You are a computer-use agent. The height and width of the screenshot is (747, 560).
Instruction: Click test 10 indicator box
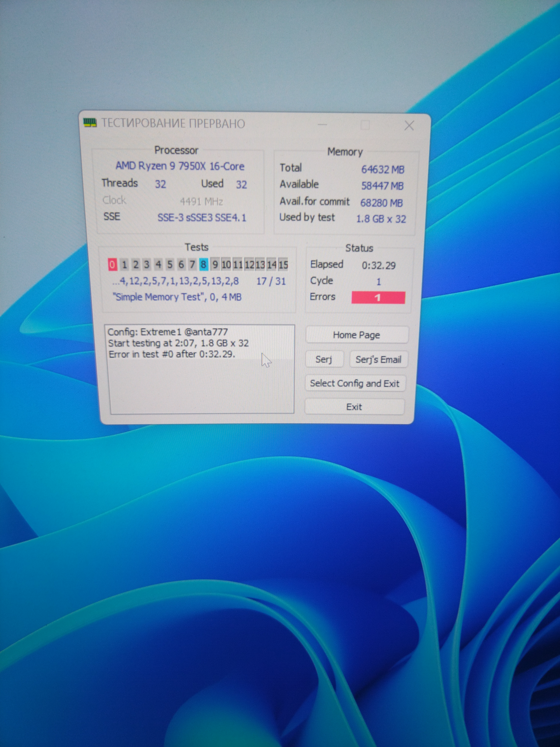[226, 265]
